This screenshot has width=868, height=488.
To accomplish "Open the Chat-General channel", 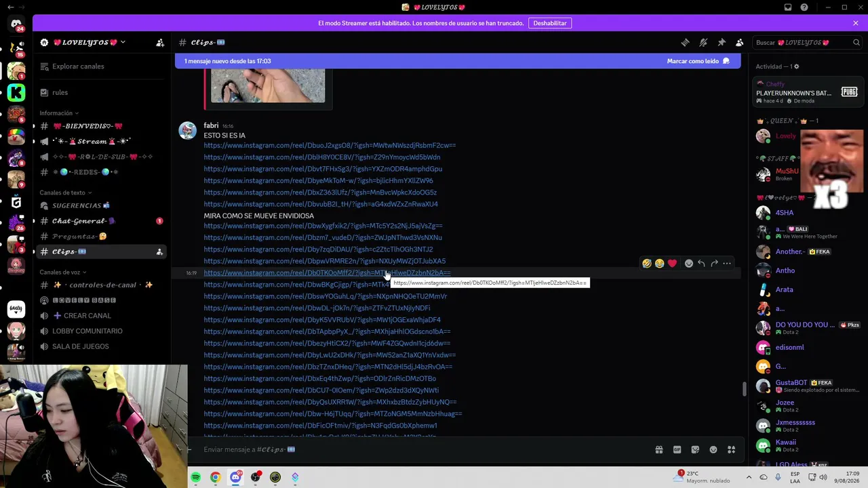I will (x=102, y=221).
